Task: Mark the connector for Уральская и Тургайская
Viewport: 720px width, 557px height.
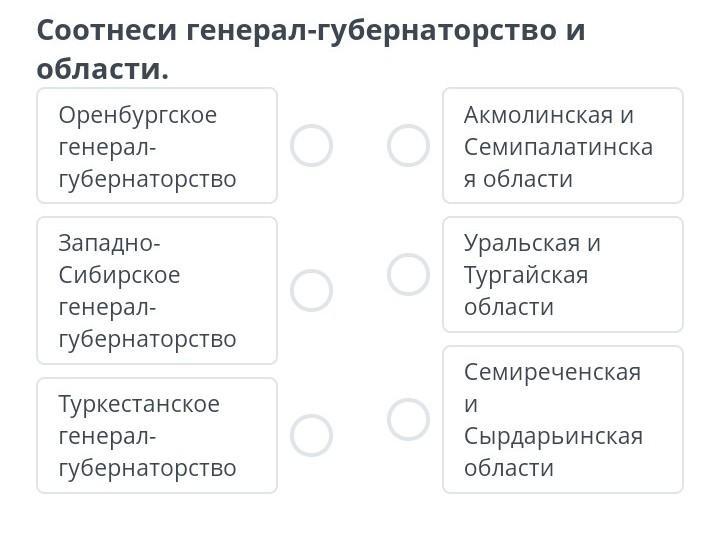Action: click(x=408, y=274)
